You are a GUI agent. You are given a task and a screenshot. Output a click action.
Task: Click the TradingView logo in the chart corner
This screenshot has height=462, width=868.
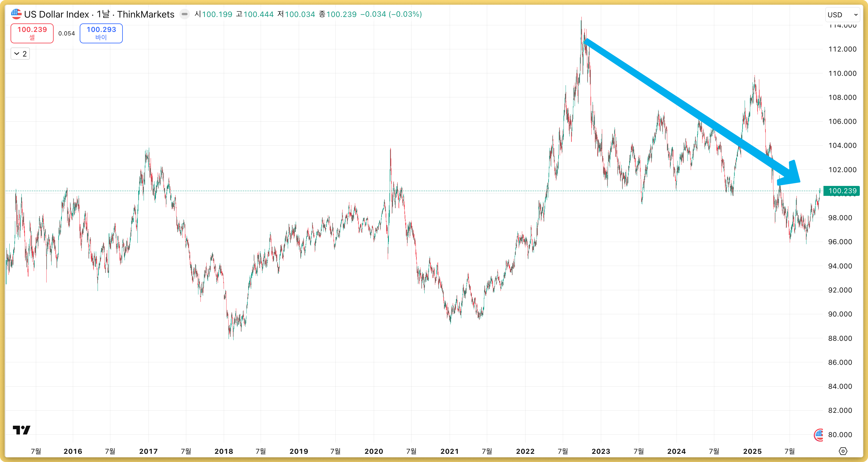tap(22, 430)
